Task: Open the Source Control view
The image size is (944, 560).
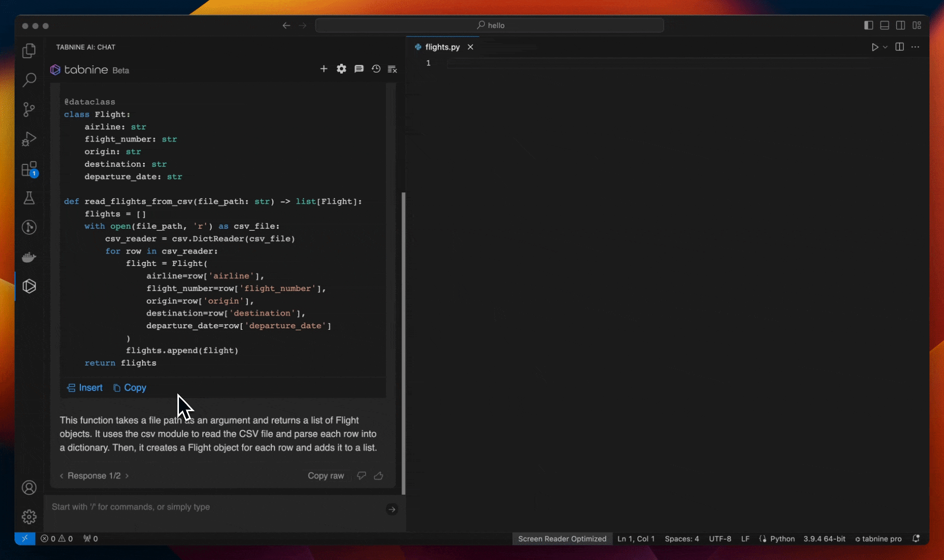Action: 29,109
